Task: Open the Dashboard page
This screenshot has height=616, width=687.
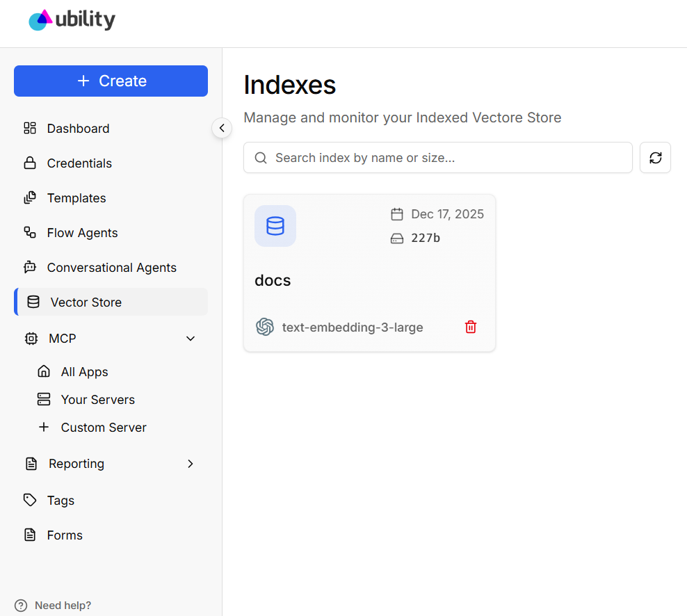Action: [78, 129]
